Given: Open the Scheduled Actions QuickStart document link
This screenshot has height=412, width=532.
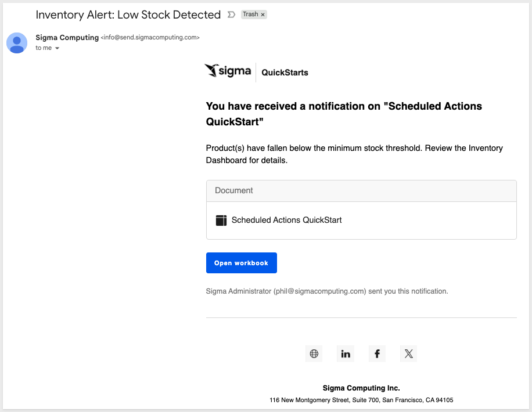Looking at the screenshot, I should pyautogui.click(x=286, y=220).
